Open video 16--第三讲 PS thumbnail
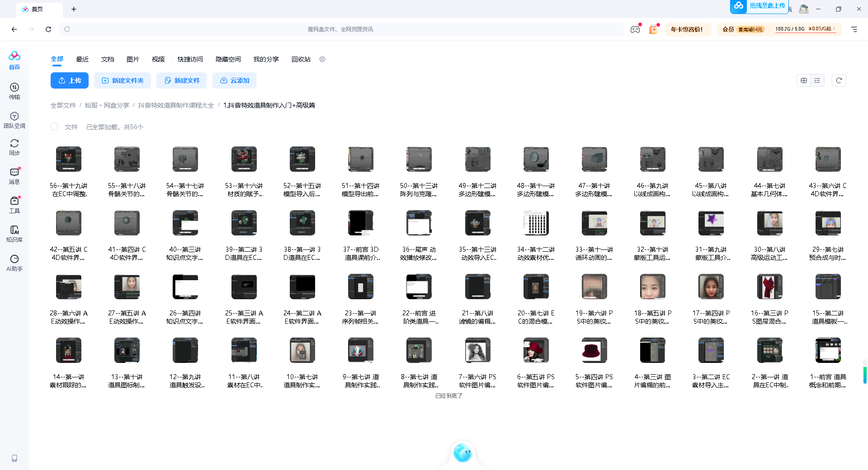The width and height of the screenshot is (868, 470). [770, 287]
